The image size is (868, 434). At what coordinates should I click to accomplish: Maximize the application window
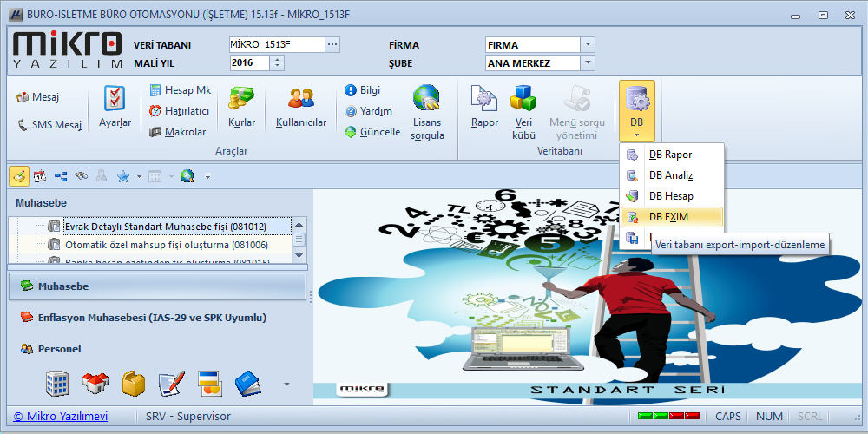tap(824, 16)
